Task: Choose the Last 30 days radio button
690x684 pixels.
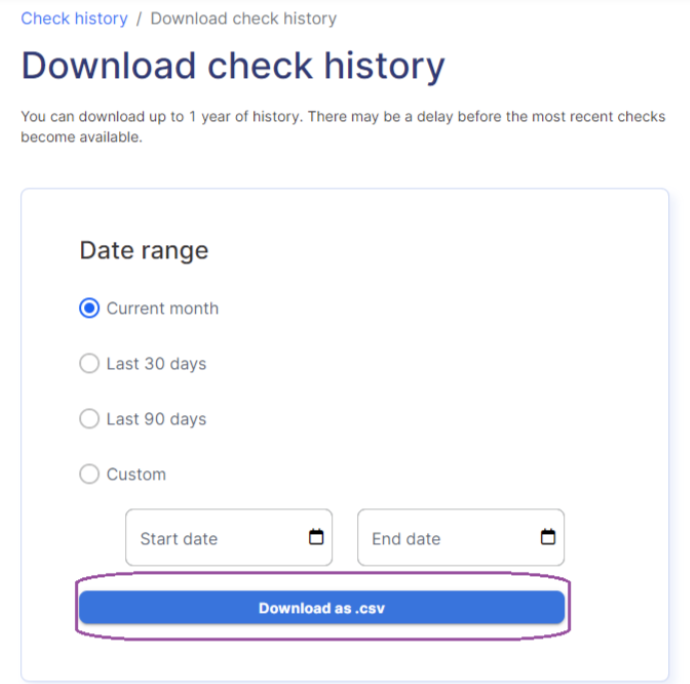Action: [89, 364]
